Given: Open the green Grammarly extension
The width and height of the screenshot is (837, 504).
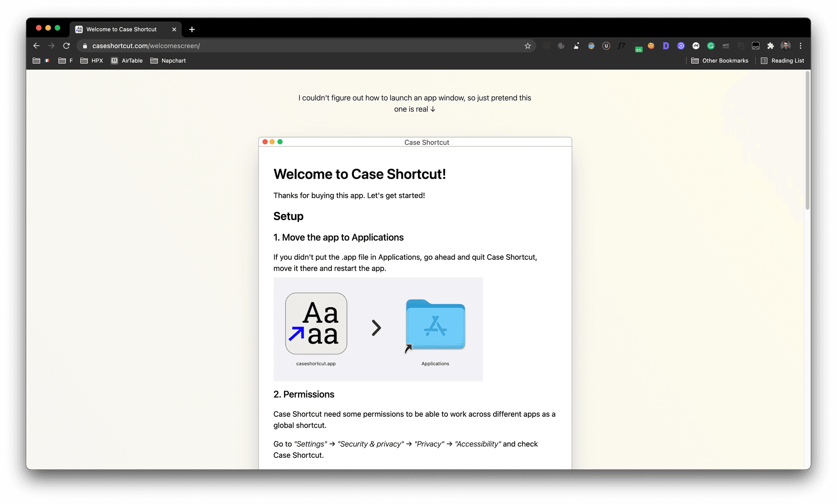Looking at the screenshot, I should point(711,46).
